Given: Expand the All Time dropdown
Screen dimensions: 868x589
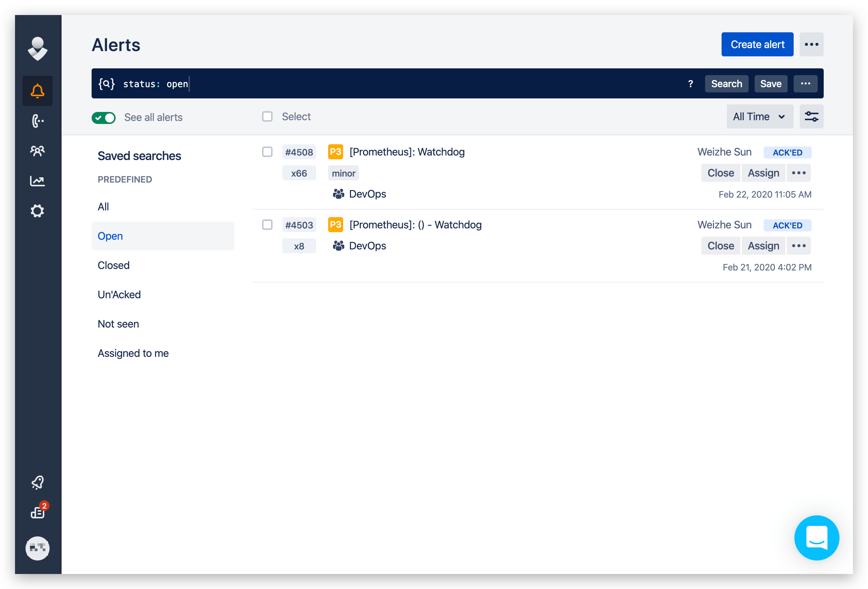Looking at the screenshot, I should [759, 116].
